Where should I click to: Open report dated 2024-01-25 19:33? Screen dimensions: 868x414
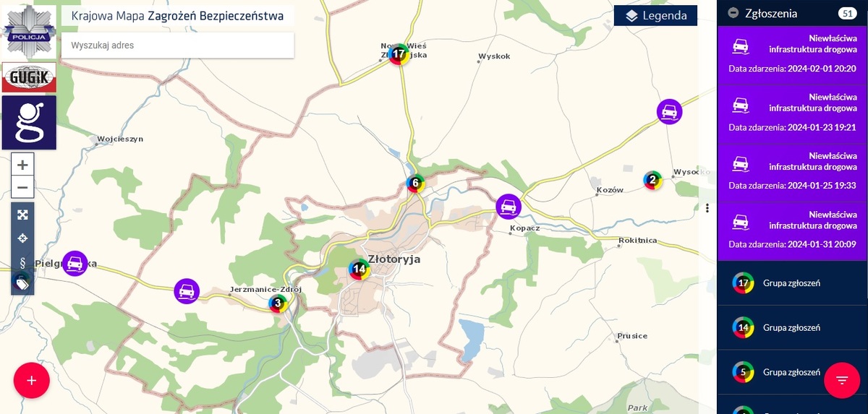[792, 171]
